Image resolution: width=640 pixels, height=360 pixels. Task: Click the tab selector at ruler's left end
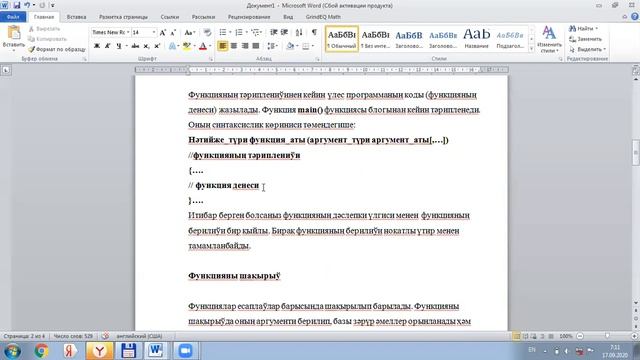click(6, 70)
